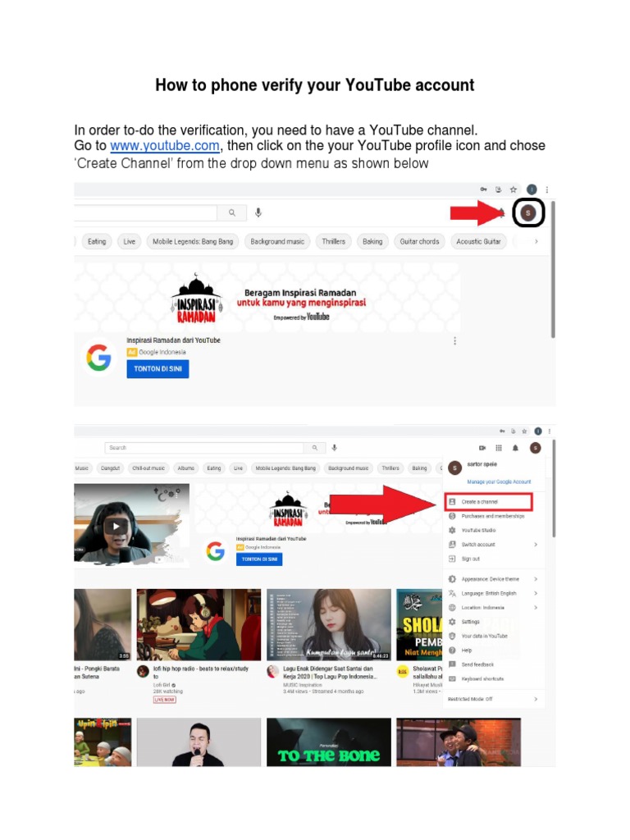Click the Inspirasi Ramadan banner in the first screenshot
Screen dimensions: 630x840
267,298
